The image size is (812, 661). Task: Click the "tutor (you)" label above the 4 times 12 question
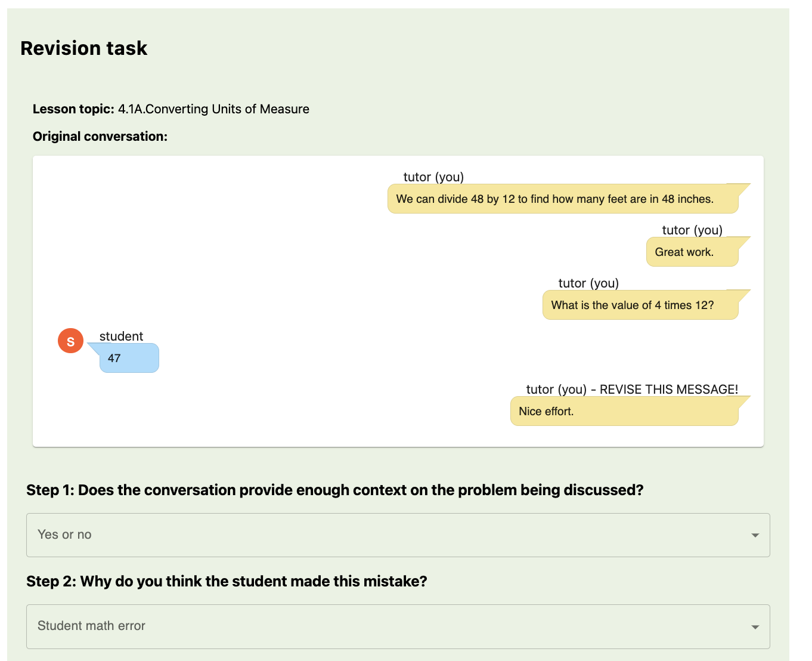pos(588,283)
